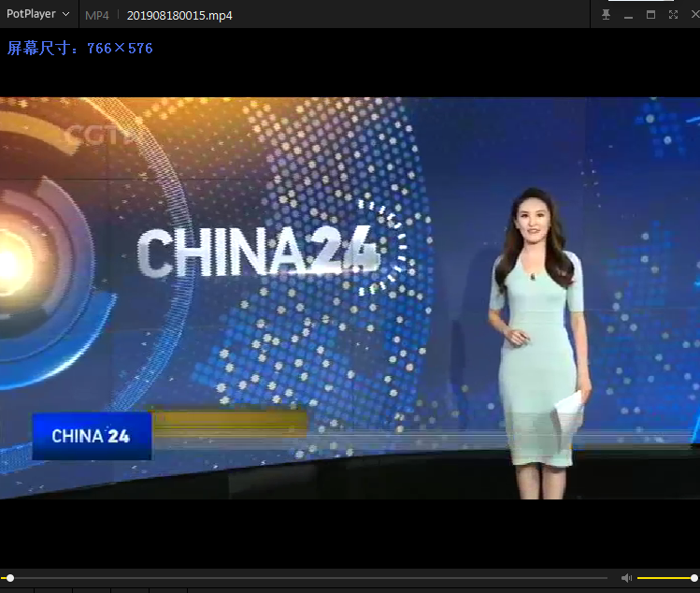Image resolution: width=700 pixels, height=593 pixels.
Task: Mute audio with the speaker icon
Action: click(x=626, y=578)
